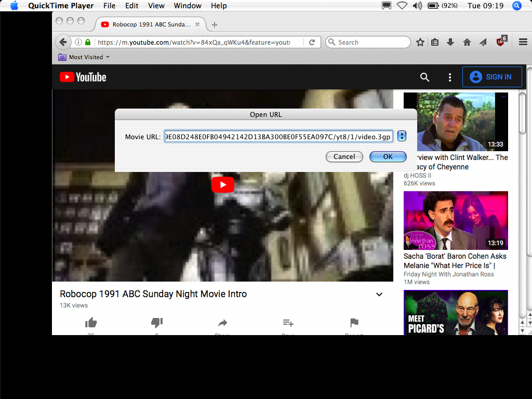Image resolution: width=532 pixels, height=399 pixels.
Task: Show site information icon in address bar
Action: (x=78, y=42)
